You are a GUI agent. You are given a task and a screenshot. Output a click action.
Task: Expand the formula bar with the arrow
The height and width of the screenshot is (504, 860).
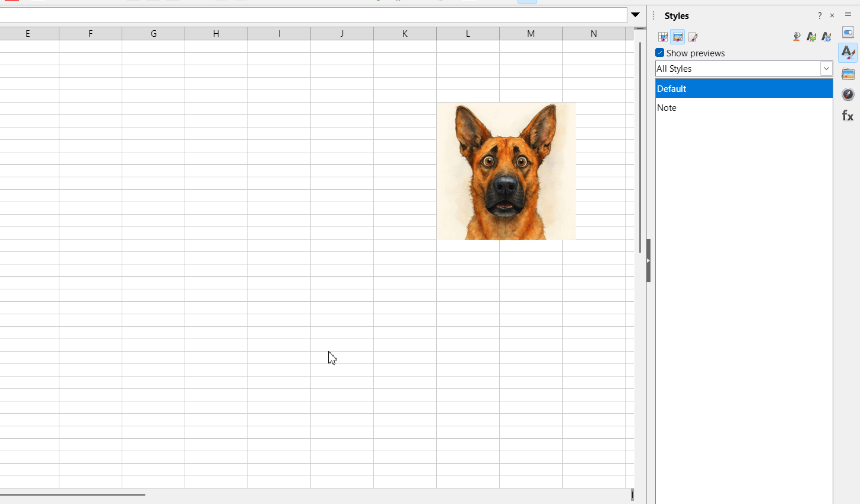[635, 15]
